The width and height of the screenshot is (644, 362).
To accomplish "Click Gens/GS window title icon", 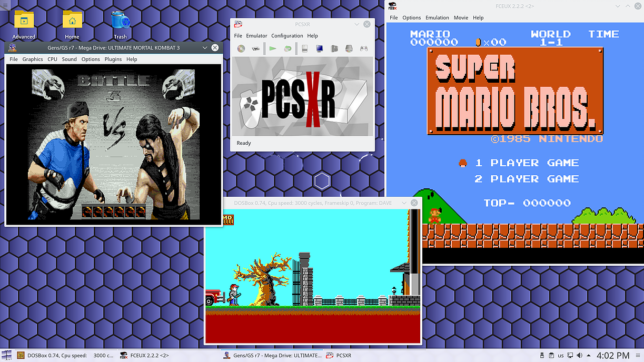I will click(x=12, y=47).
